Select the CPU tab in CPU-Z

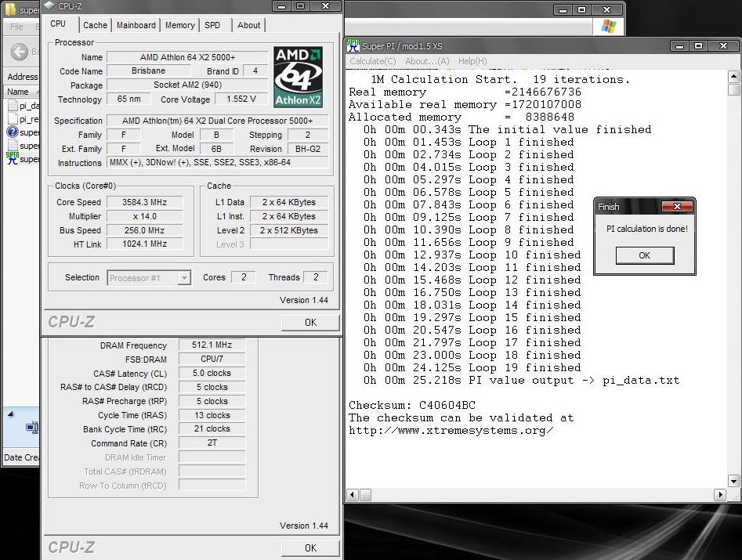tap(58, 23)
